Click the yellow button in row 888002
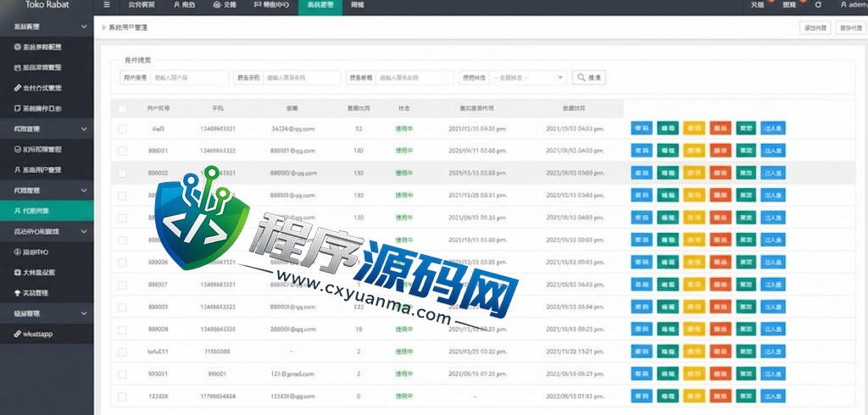868x415 pixels. pos(694,173)
